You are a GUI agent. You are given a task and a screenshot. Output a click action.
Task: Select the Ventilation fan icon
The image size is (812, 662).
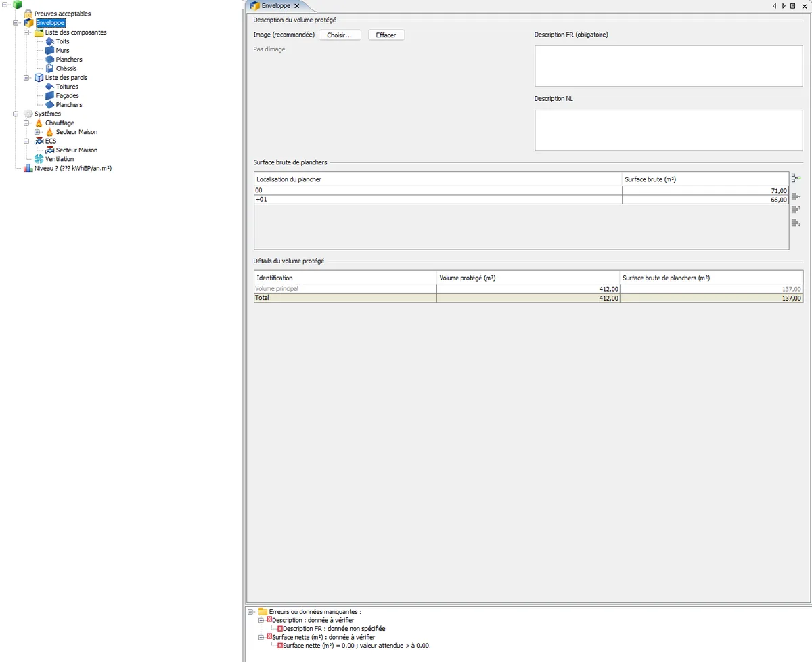(39, 159)
